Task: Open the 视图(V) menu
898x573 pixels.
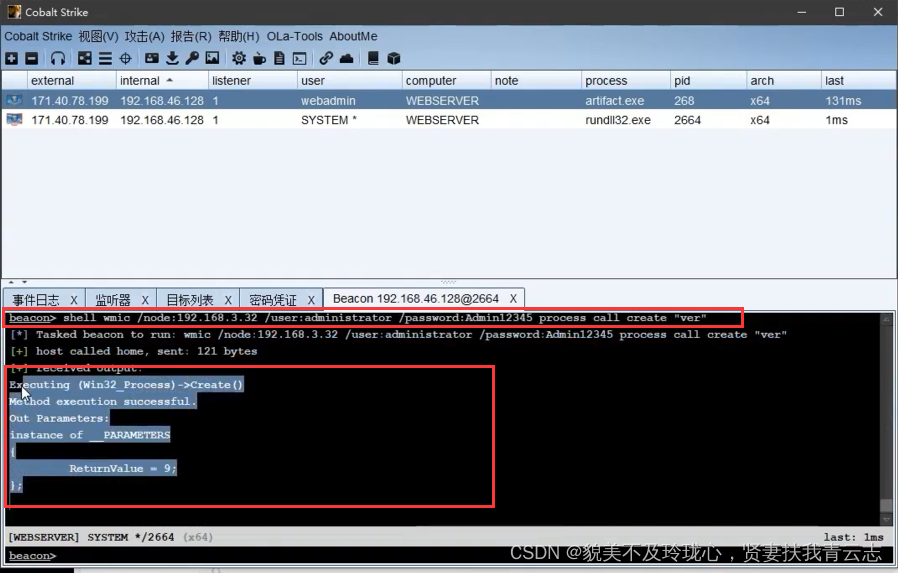Action: click(x=99, y=36)
